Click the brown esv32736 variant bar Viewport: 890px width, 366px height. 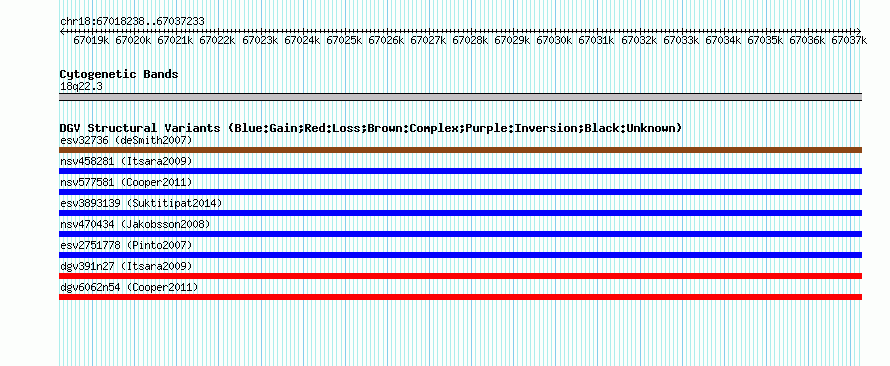[460, 150]
